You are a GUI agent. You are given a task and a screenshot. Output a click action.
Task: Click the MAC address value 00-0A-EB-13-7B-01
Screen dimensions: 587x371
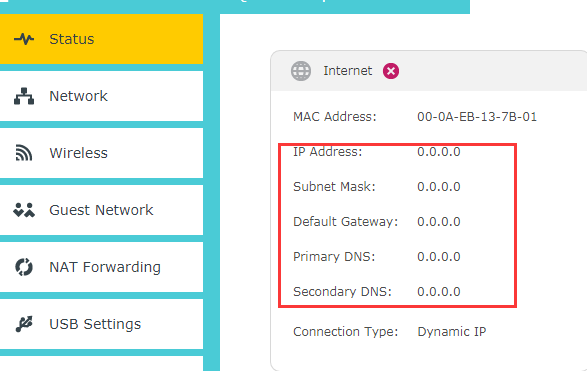pyautogui.click(x=477, y=117)
